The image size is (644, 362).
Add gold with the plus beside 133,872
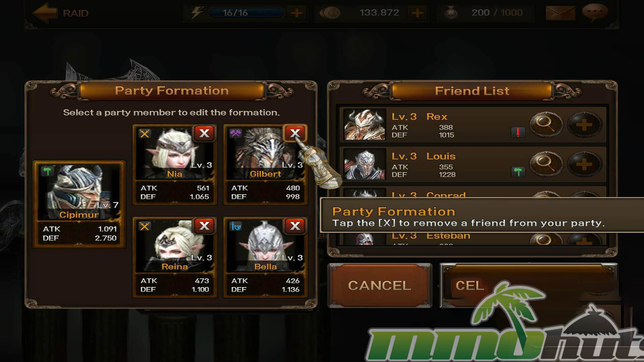coord(417,13)
